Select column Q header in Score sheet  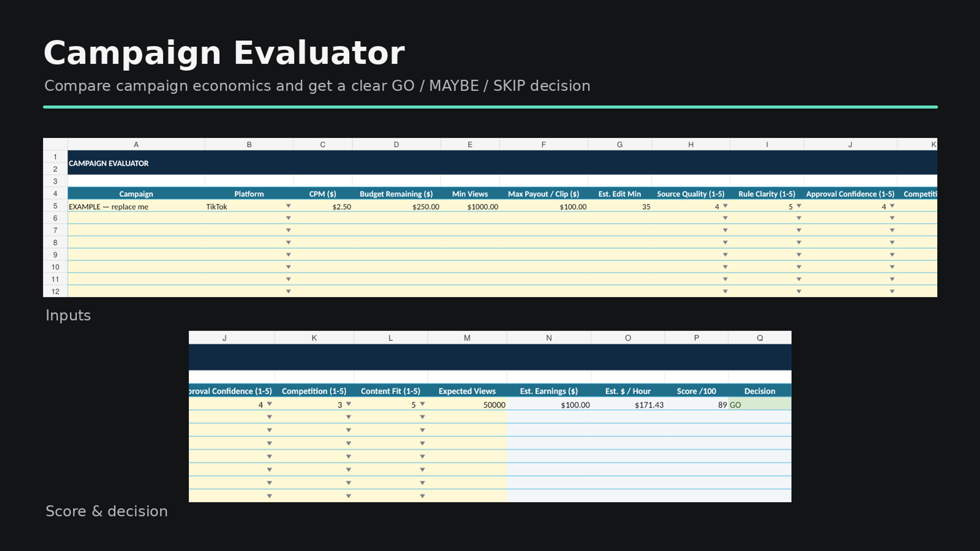(x=760, y=338)
